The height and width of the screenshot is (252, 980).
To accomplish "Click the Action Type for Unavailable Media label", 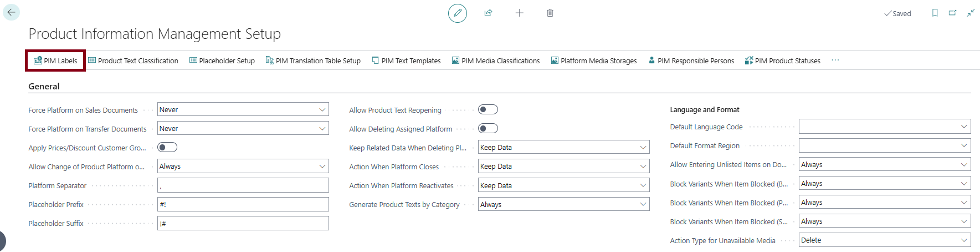I will coord(722,240).
